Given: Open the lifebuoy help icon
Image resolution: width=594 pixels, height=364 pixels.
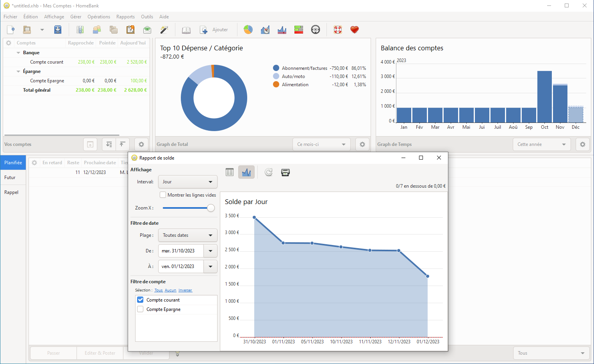Looking at the screenshot, I should pyautogui.click(x=337, y=30).
